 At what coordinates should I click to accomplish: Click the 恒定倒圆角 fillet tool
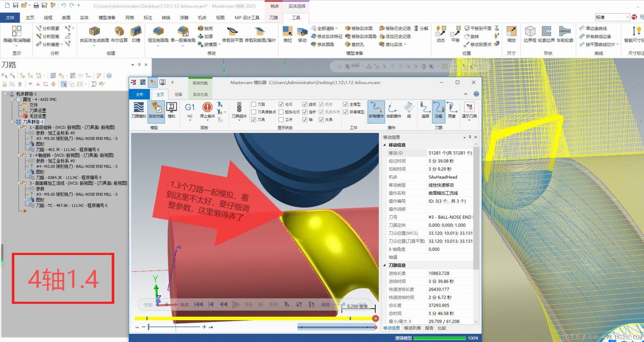click(158, 35)
